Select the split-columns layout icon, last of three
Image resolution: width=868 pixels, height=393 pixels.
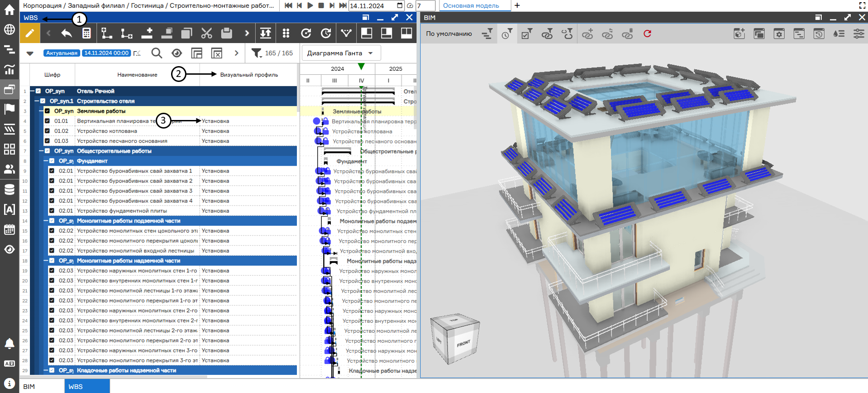coord(406,33)
